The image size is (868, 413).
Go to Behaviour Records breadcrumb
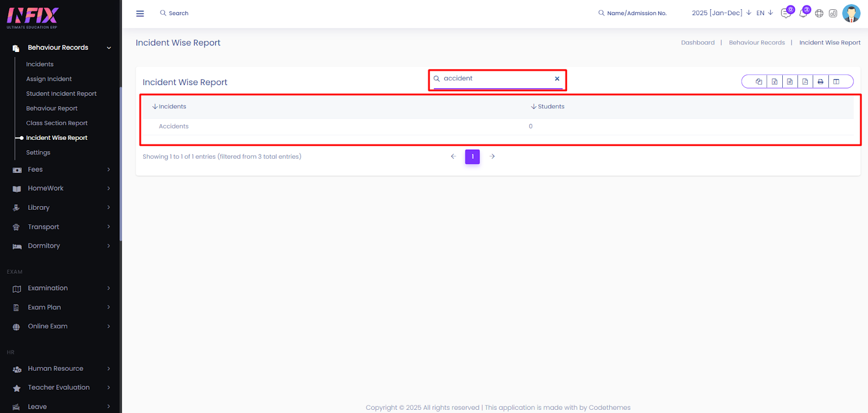(x=757, y=43)
